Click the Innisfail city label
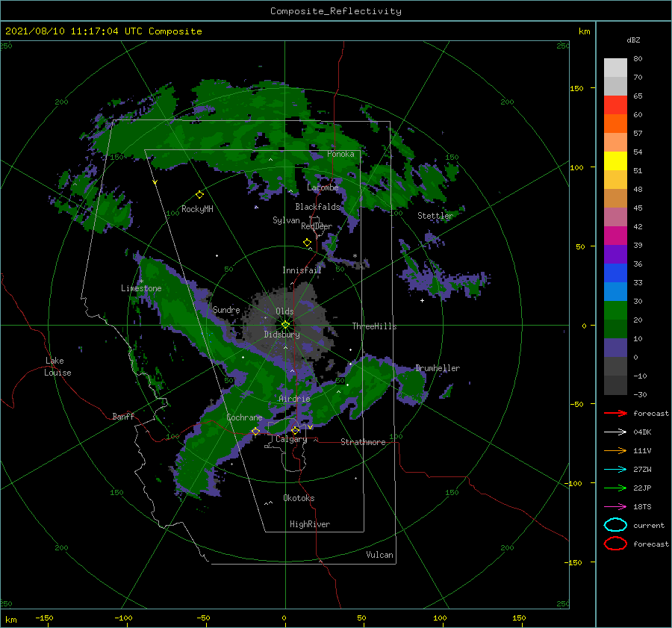This screenshot has height=628, width=672. (x=302, y=270)
